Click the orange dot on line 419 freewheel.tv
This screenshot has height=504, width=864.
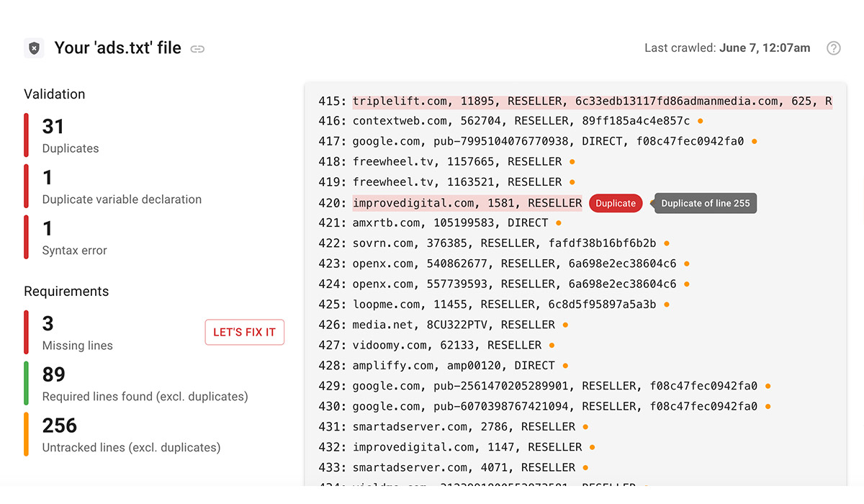coord(572,182)
